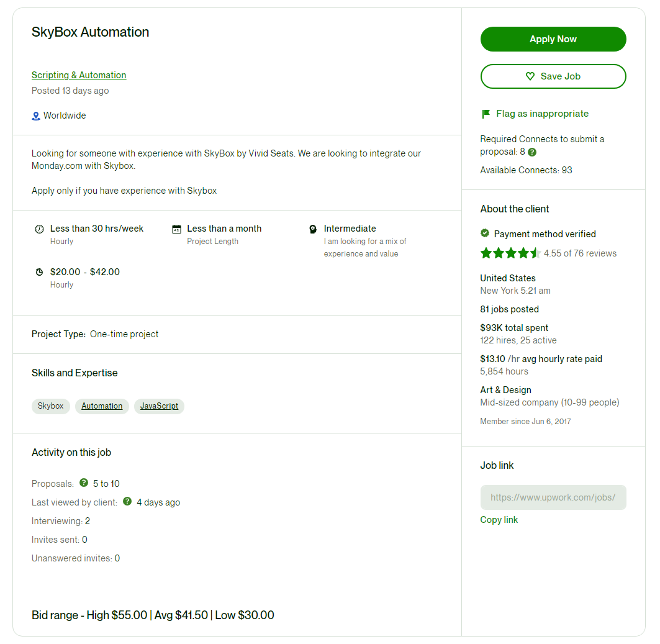The height and width of the screenshot is (644, 660).
Task: Click Flag as inappropriate link
Action: tap(542, 114)
